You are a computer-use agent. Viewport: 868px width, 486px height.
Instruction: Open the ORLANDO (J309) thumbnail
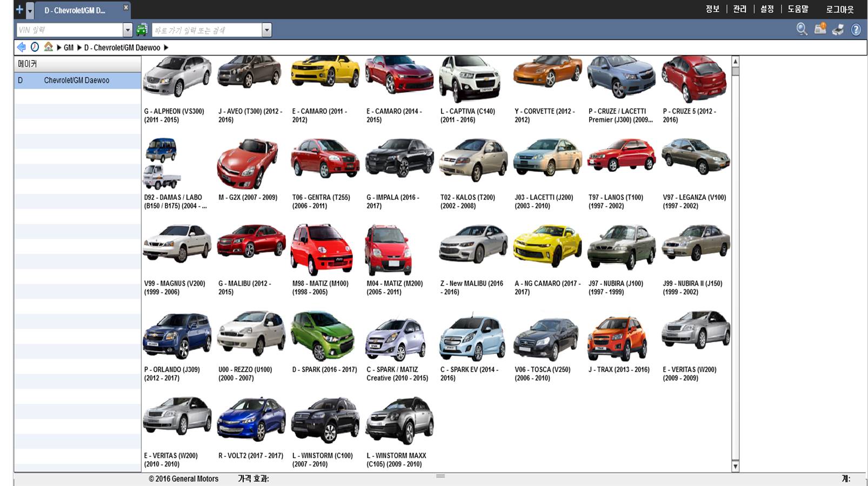[177, 335]
